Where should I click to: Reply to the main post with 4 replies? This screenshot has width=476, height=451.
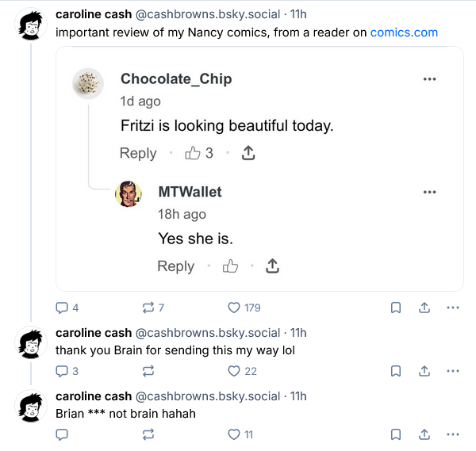pos(62,308)
